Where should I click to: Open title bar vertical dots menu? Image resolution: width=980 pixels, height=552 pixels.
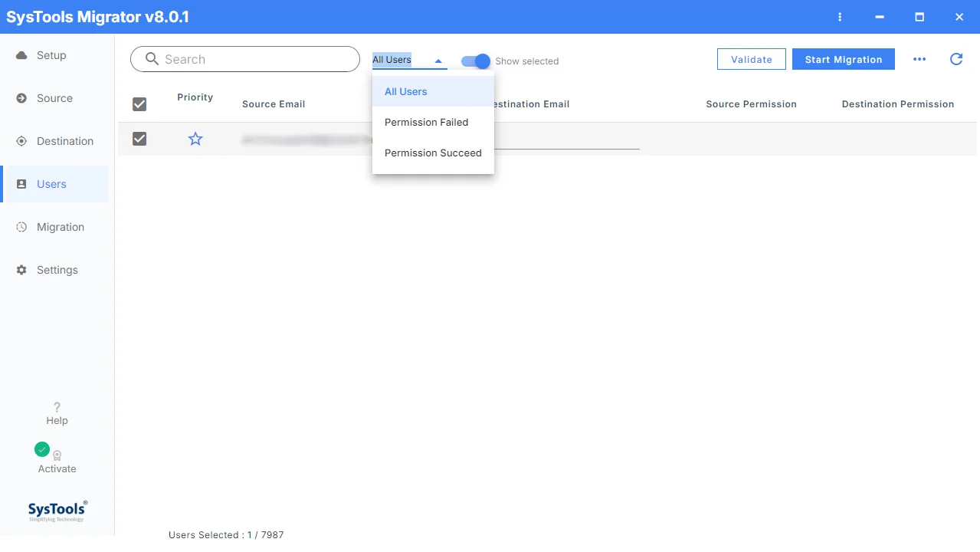click(840, 17)
